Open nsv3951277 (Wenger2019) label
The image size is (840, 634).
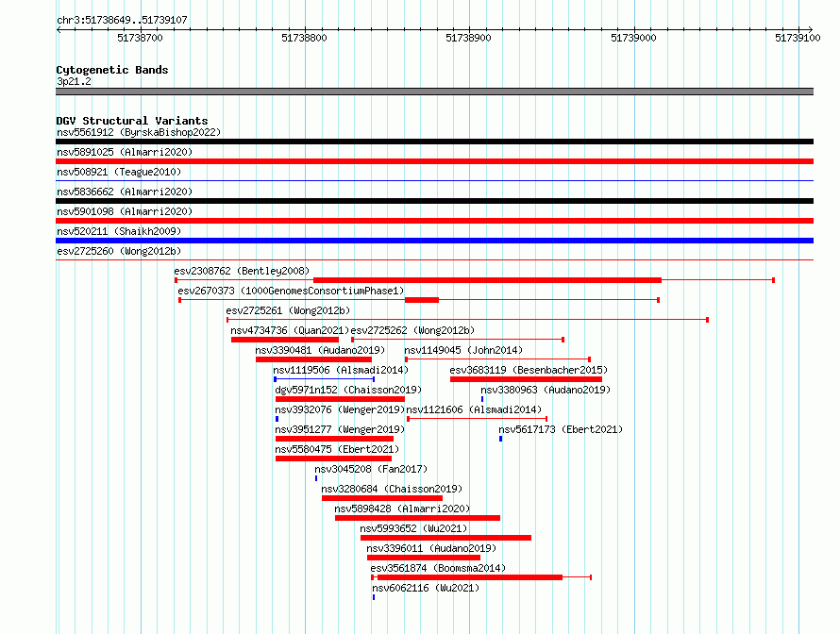point(340,429)
